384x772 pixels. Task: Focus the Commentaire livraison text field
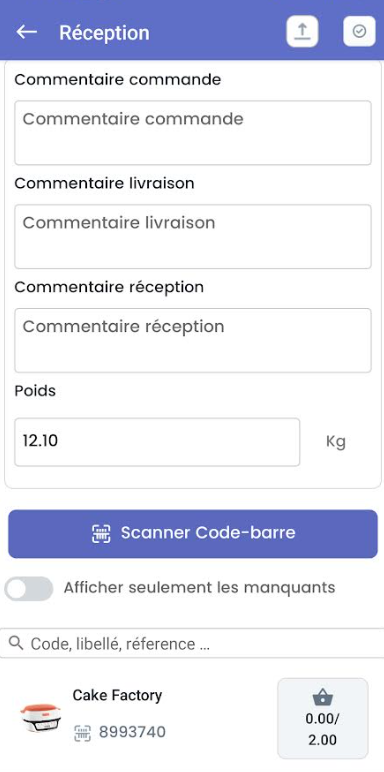(x=193, y=237)
